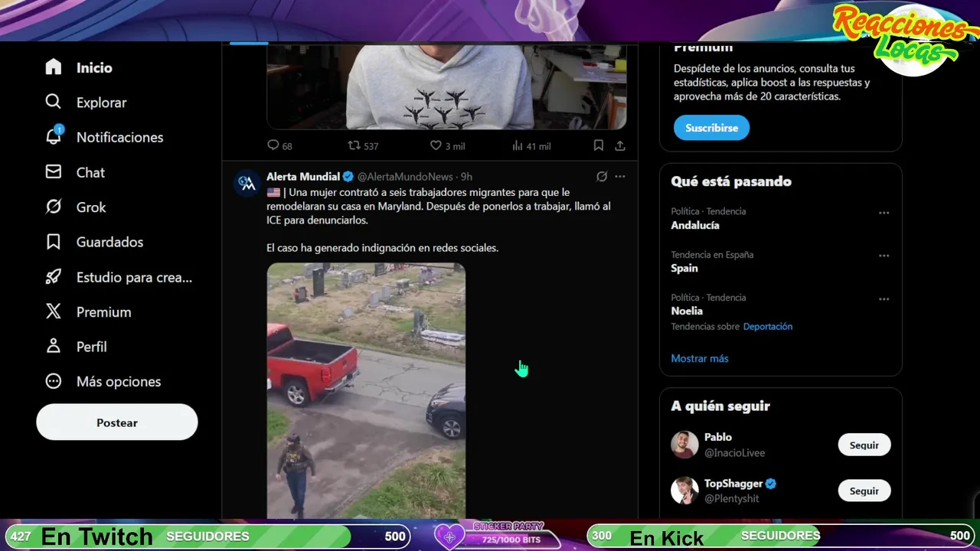
Task: Open the @Plentyshit handle
Action: [731, 499]
